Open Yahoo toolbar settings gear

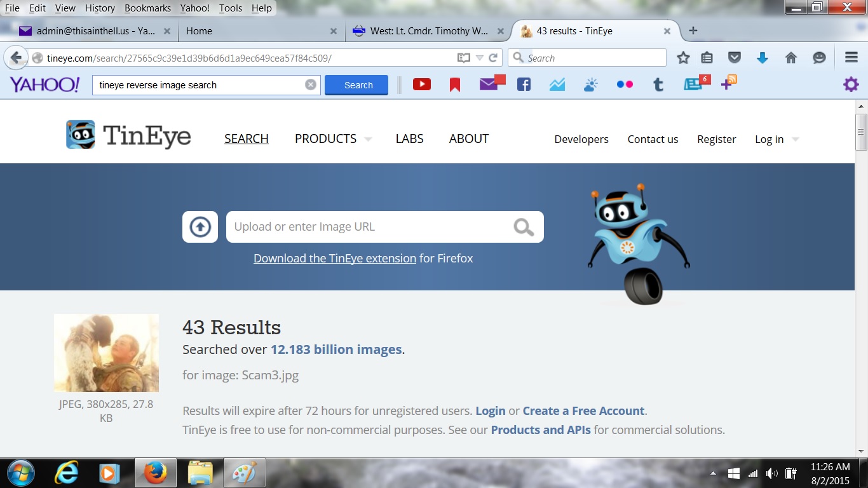[851, 85]
